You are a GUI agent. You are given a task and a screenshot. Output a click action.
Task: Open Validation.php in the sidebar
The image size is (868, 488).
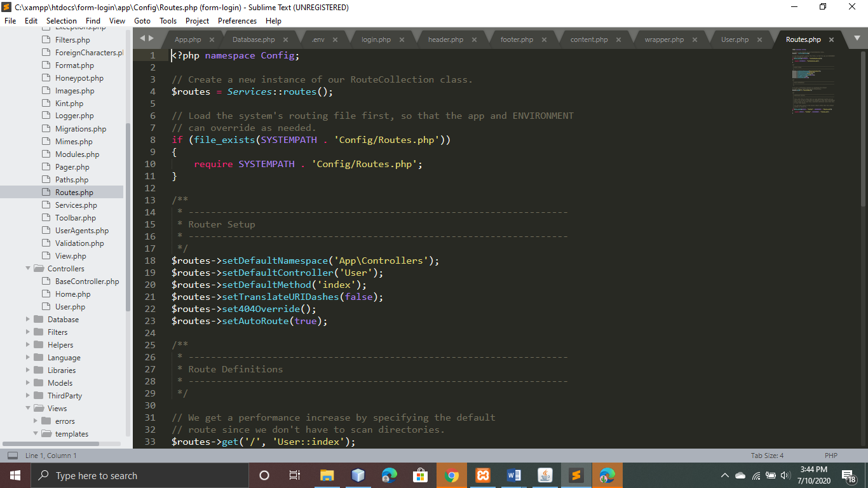[79, 243]
